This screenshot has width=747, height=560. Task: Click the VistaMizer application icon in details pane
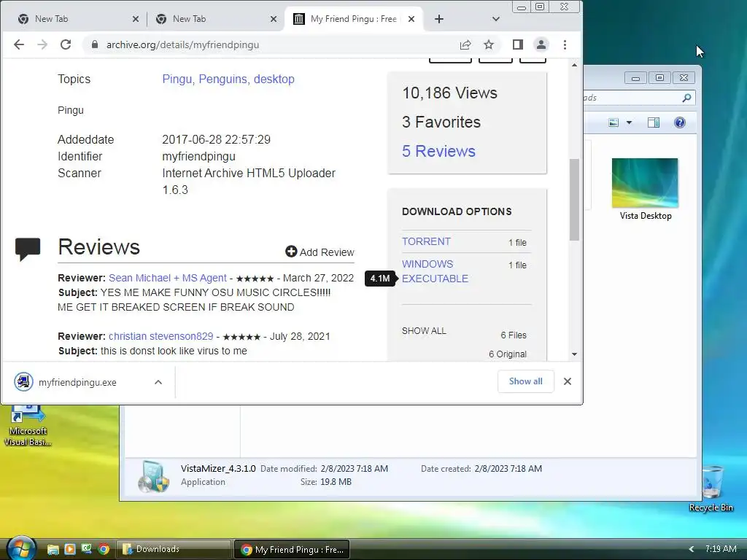point(154,476)
